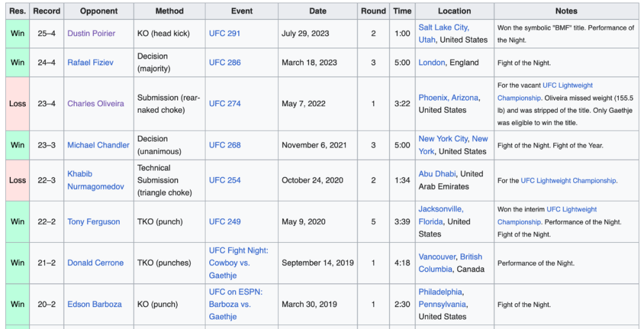Viewport: 644px width, 329px height.
Task: Click the October 24, 2020 date
Action: click(x=312, y=180)
